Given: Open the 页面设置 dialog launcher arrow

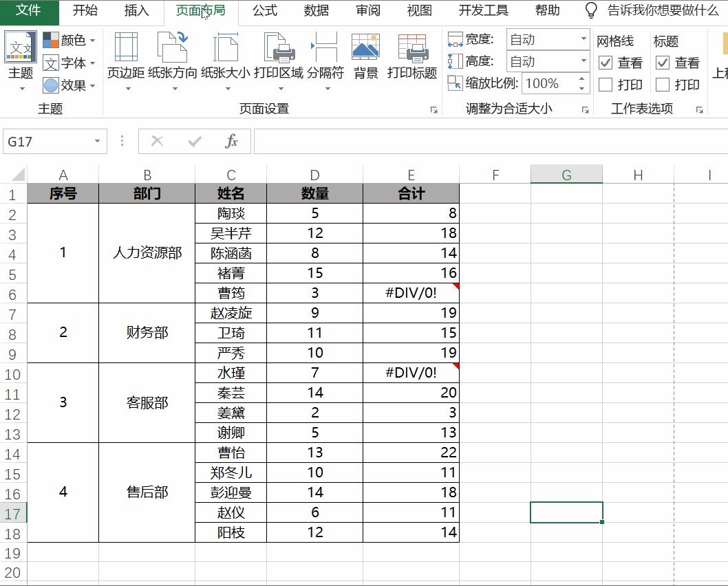Looking at the screenshot, I should coord(433,109).
